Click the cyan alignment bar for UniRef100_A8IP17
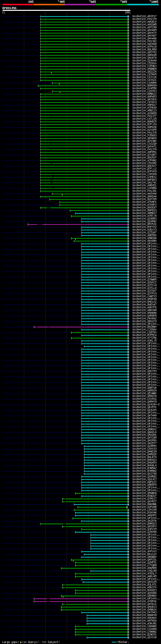The height and width of the screenshot is (644, 161). coord(85,16)
